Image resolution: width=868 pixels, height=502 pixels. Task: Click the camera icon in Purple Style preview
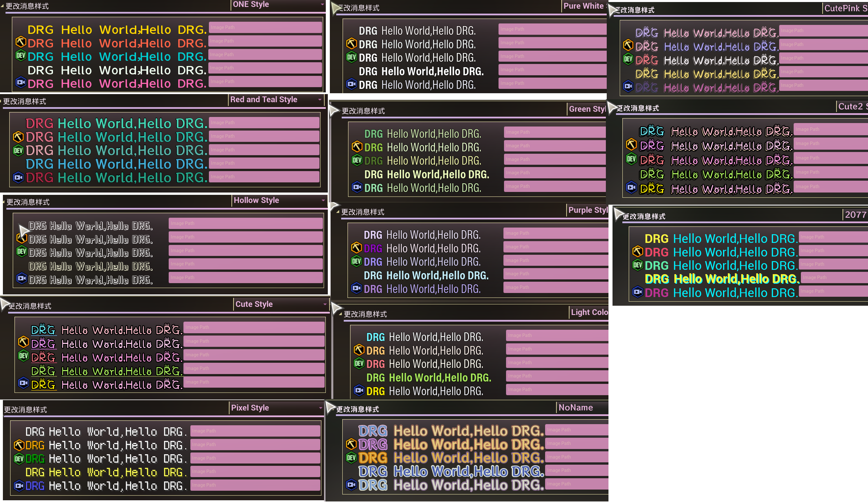(356, 288)
